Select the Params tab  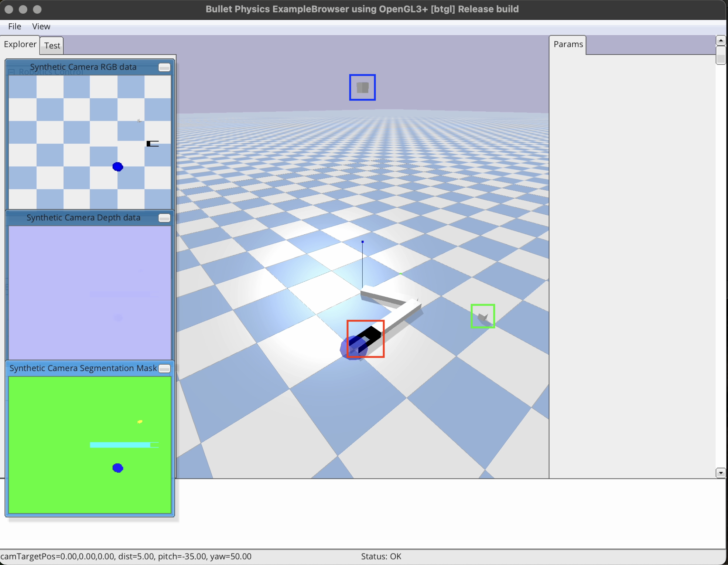tap(568, 44)
